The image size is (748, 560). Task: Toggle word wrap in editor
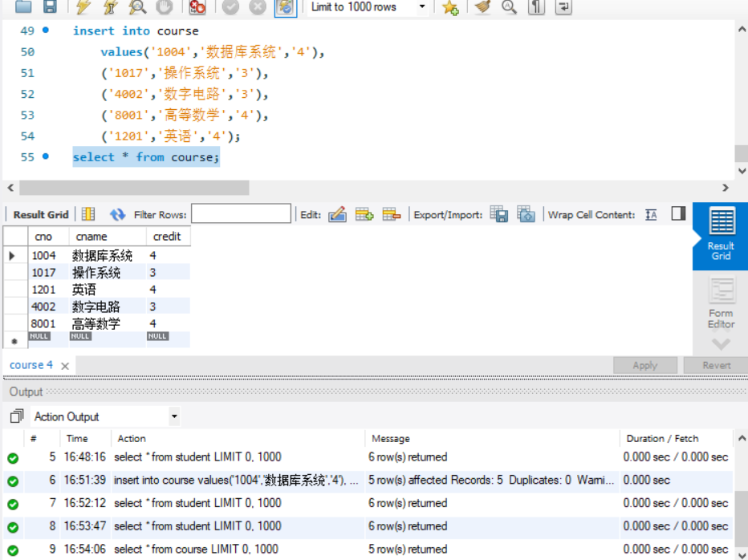point(563,6)
